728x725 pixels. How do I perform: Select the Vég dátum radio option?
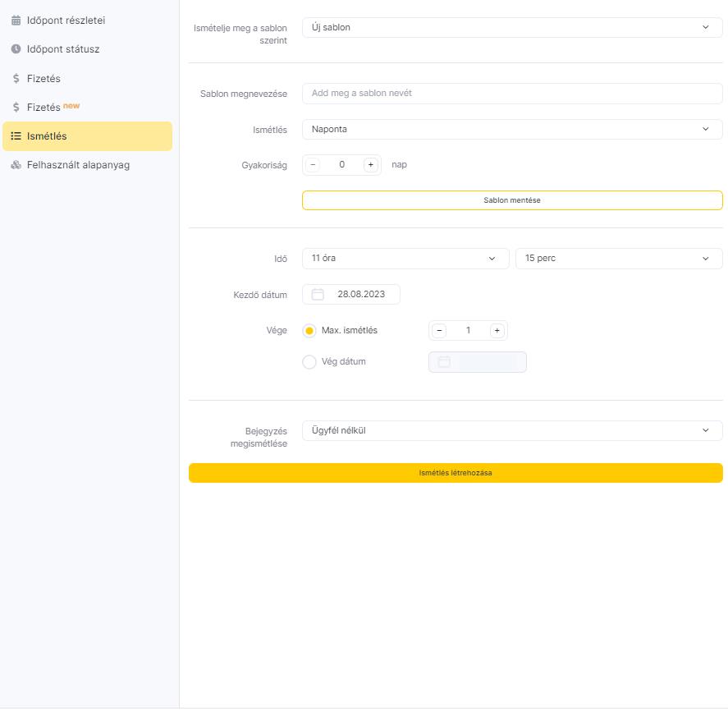[309, 362]
